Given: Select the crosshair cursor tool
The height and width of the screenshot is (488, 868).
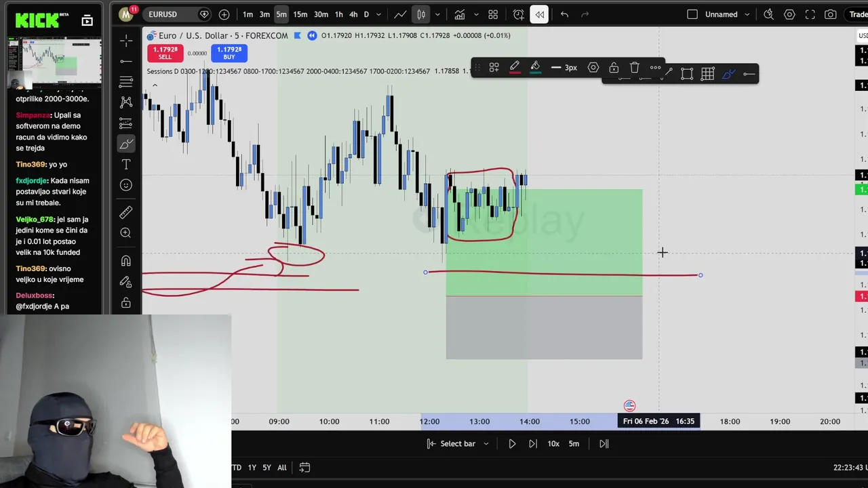Looking at the screenshot, I should tap(126, 41).
